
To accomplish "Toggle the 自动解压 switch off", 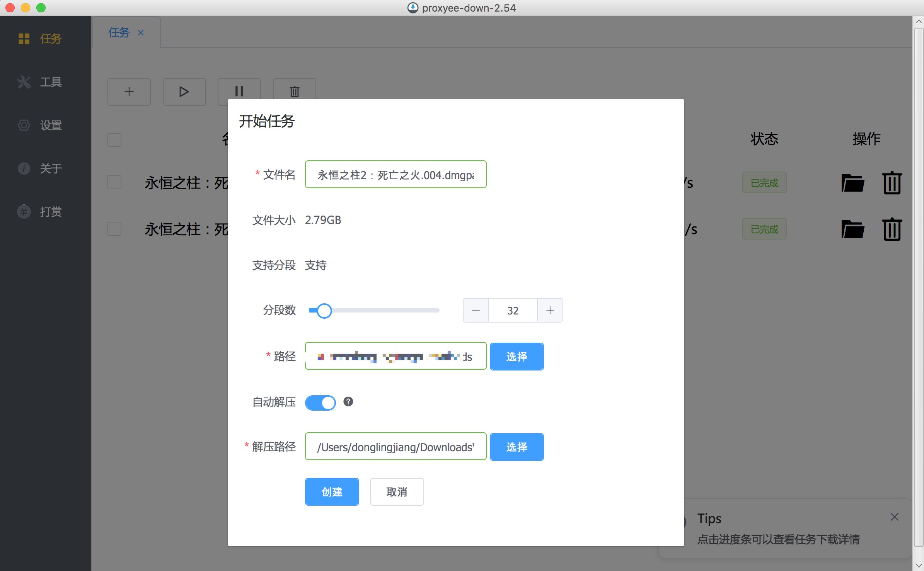I will pyautogui.click(x=320, y=403).
